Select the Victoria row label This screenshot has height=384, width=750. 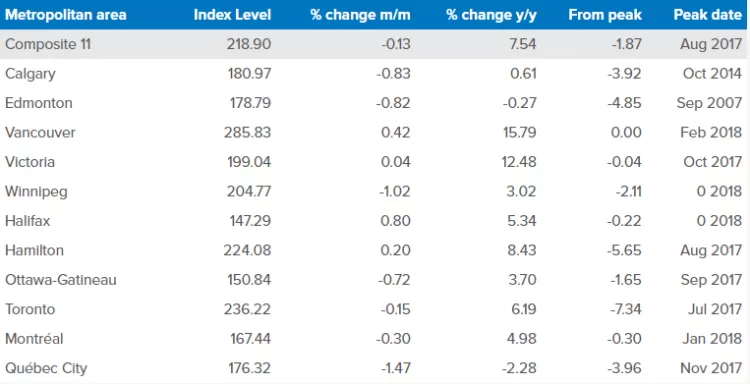click(x=30, y=162)
